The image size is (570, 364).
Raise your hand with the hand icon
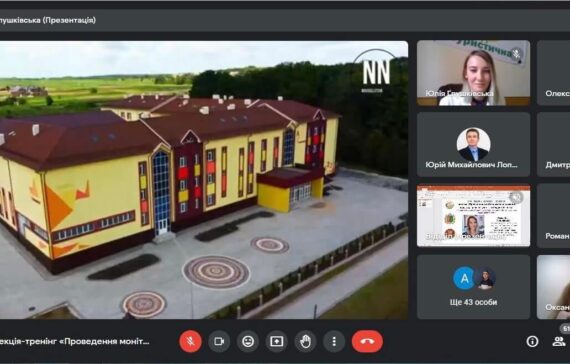[305, 341]
